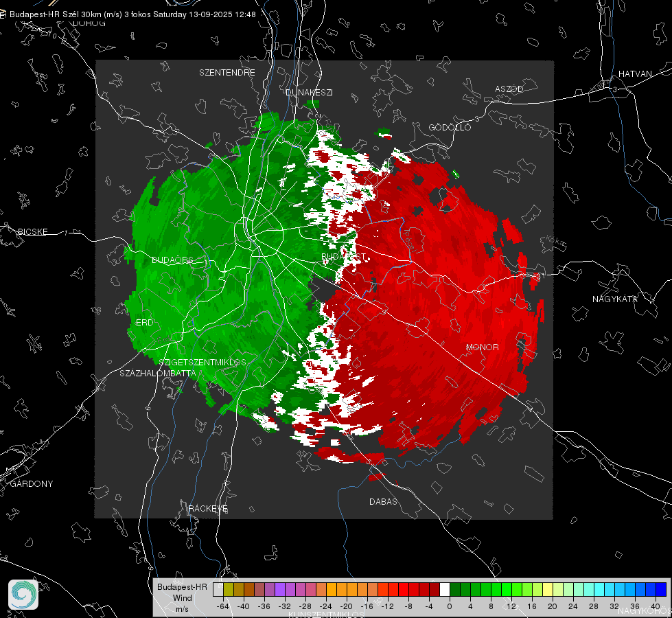Click the BICSKE town label

(x=32, y=231)
